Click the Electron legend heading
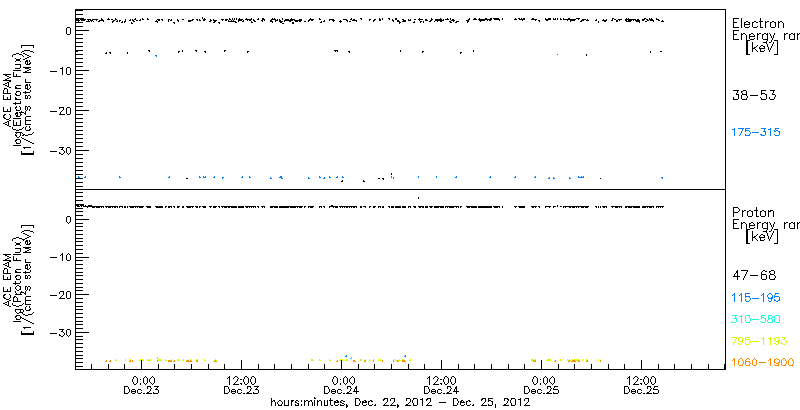 pyautogui.click(x=758, y=23)
